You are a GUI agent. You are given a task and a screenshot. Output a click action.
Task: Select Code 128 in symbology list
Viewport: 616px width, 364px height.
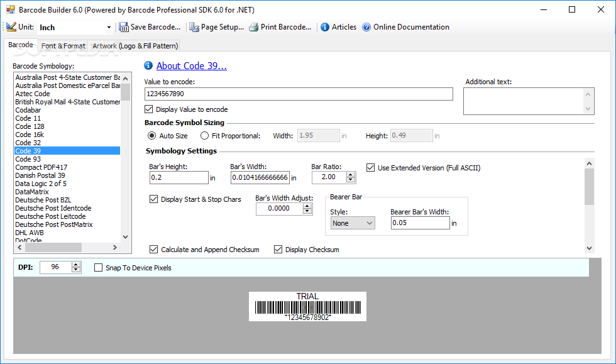[x=30, y=126]
